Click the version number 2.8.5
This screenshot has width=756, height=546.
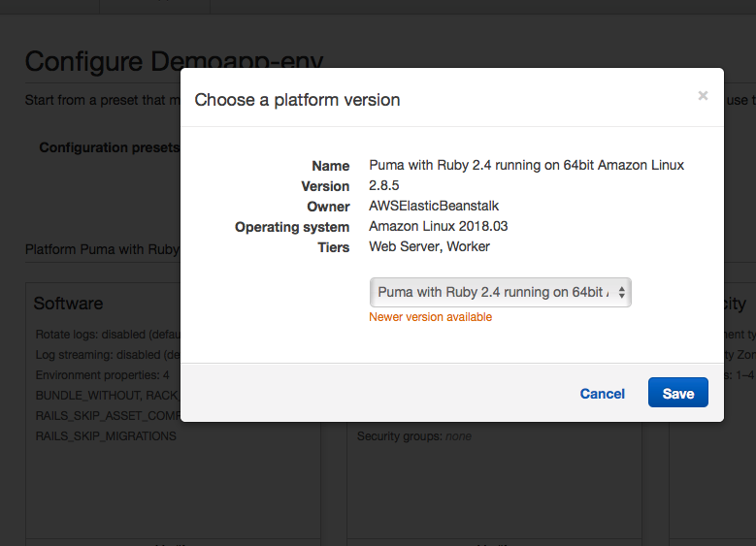385,185
